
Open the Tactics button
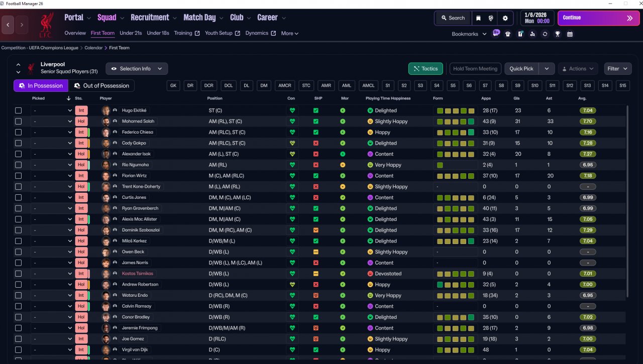[425, 69]
